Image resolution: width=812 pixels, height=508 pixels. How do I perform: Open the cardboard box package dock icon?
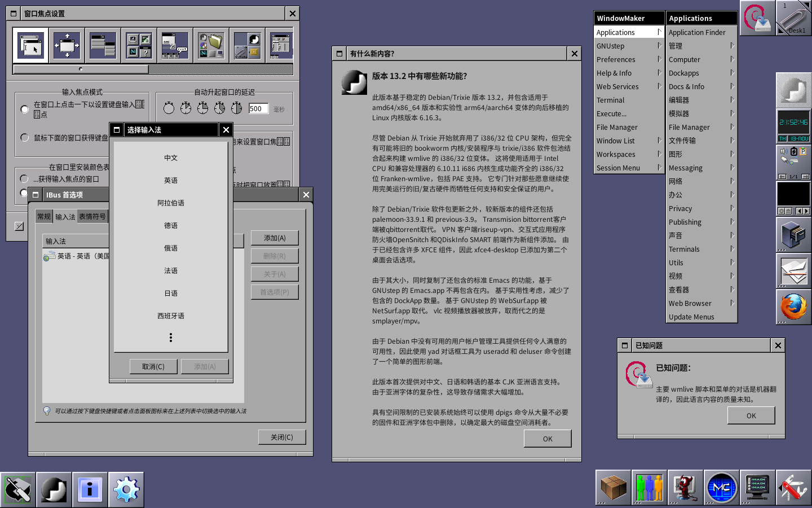tap(613, 488)
